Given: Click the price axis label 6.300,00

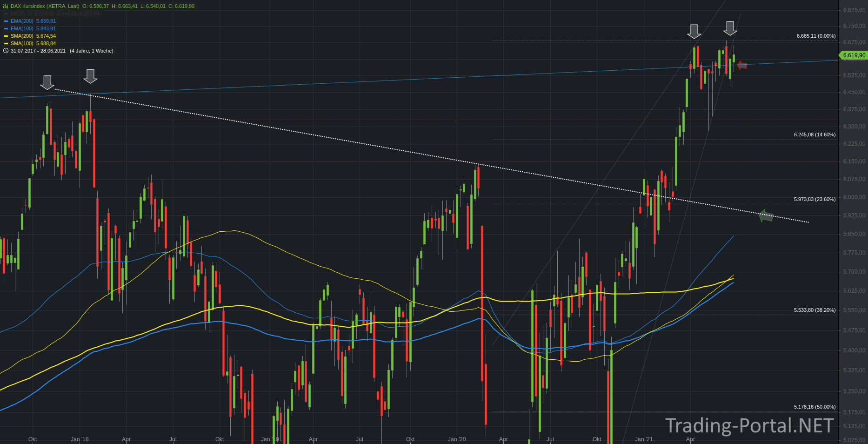Looking at the screenshot, I should point(855,127).
